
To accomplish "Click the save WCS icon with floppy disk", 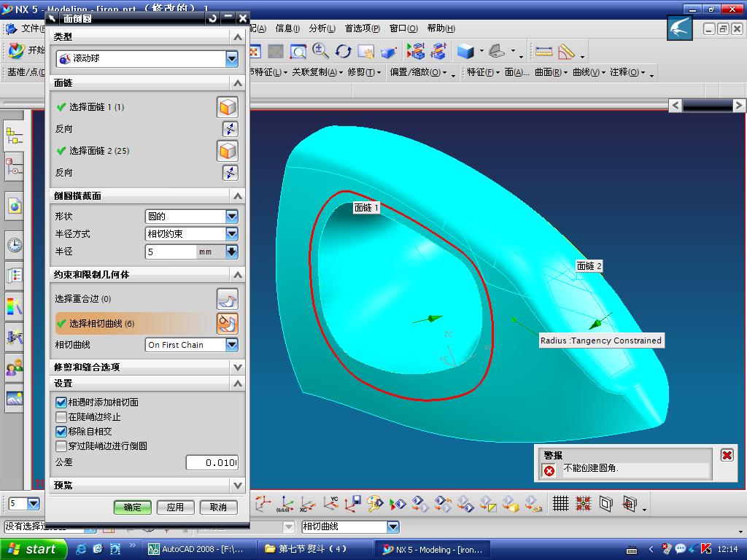I will click(x=352, y=504).
